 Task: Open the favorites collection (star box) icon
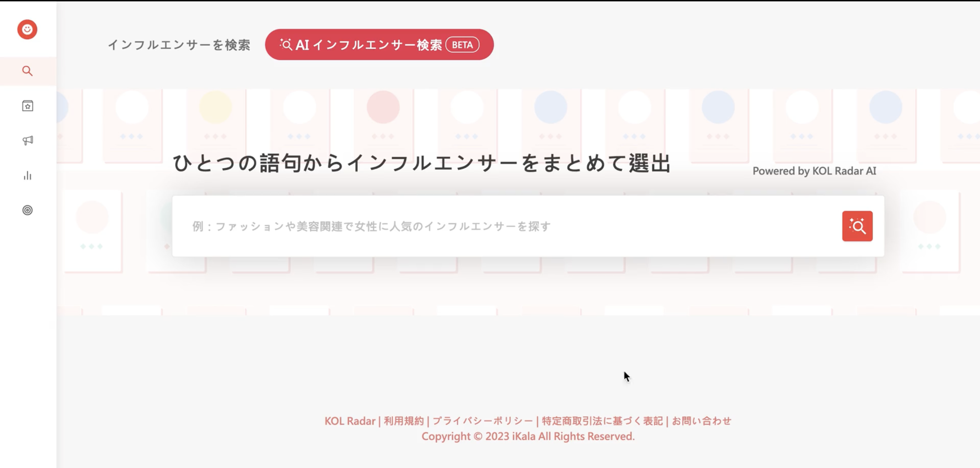point(27,106)
